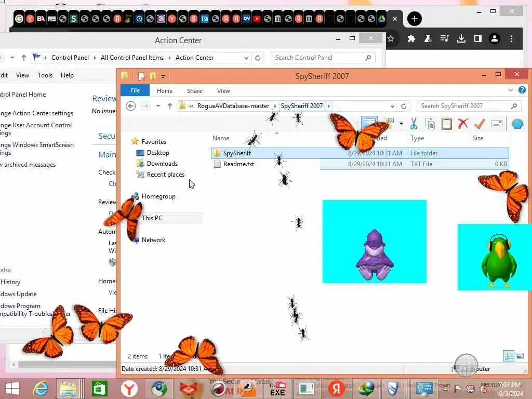
Task: Click browser new tab plus button
Action: tap(414, 19)
